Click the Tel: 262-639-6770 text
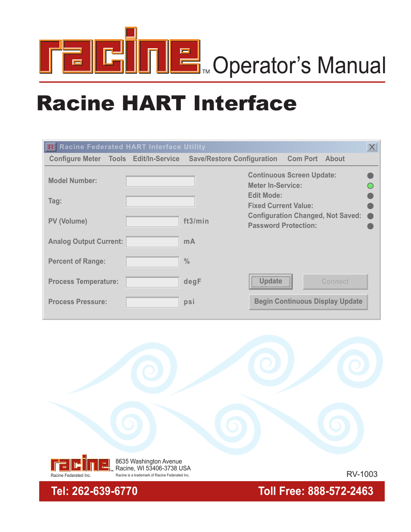The width and height of the screenshot is (411, 532). click(94, 491)
